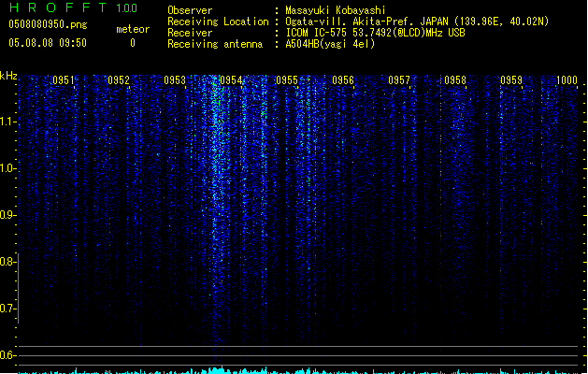The width and height of the screenshot is (588, 374).
Task: Click the 1.1 kHz axis label
Action: pos(7,122)
